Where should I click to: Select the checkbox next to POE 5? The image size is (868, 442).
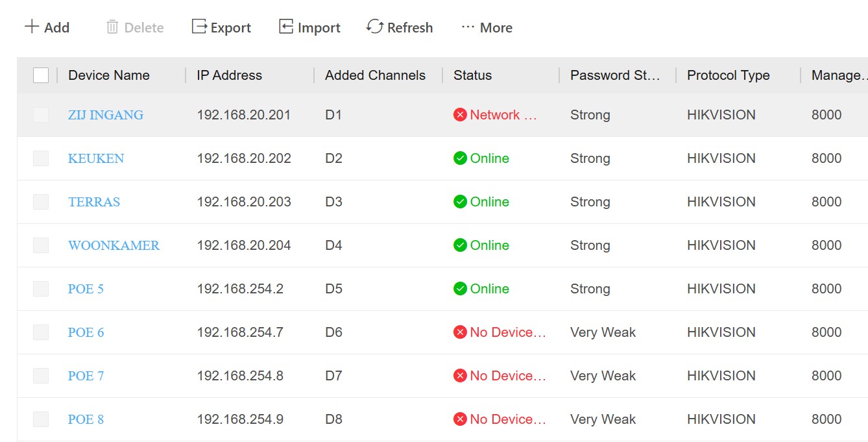[x=41, y=289]
